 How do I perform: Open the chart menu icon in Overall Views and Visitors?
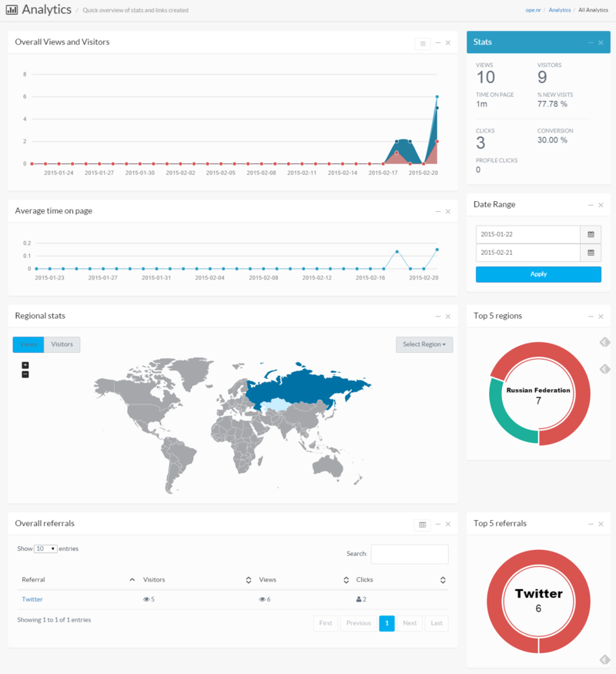(423, 43)
